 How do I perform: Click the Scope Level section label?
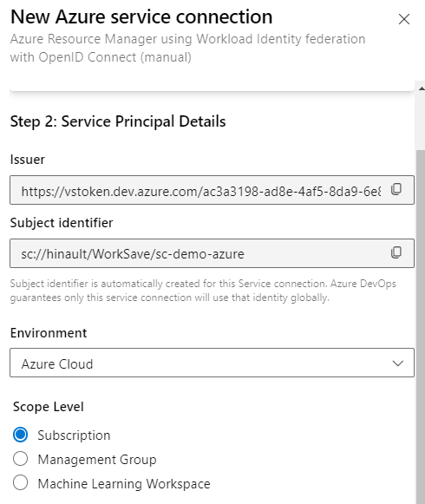[49, 407]
